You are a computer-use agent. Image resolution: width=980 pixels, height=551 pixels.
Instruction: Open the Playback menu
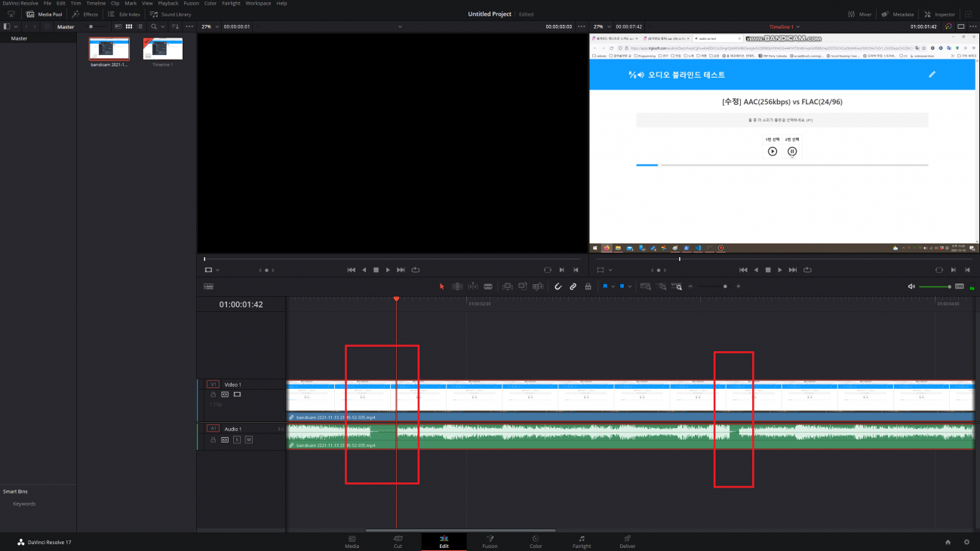(x=168, y=3)
